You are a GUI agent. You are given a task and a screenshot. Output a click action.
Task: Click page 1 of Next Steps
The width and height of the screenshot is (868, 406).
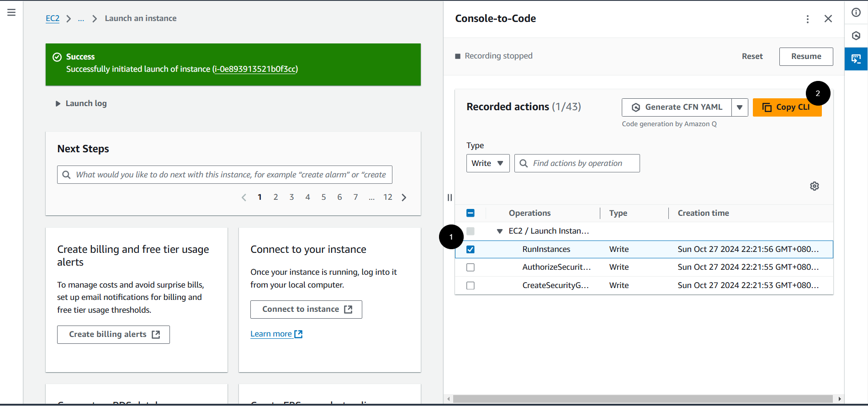tap(259, 197)
